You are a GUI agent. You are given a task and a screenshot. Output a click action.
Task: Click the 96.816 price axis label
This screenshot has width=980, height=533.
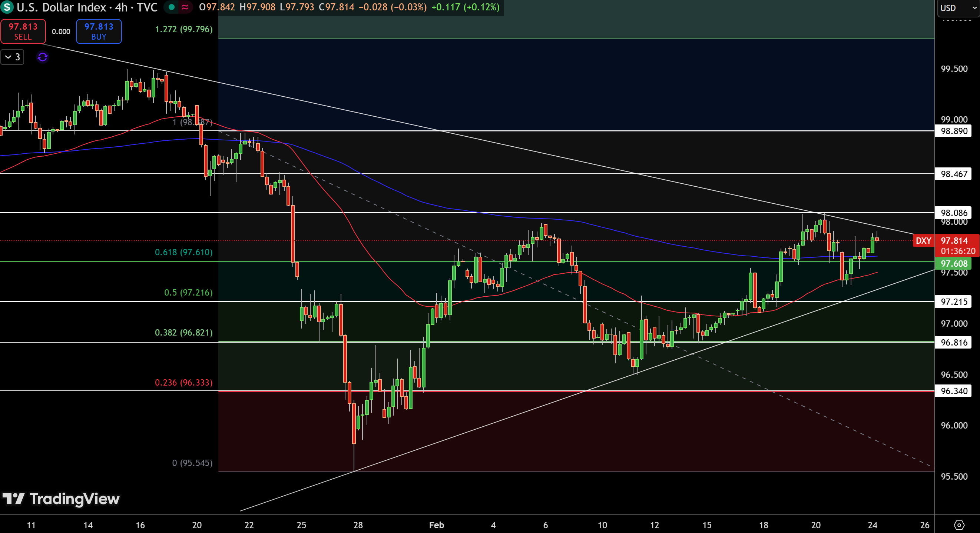pos(954,343)
